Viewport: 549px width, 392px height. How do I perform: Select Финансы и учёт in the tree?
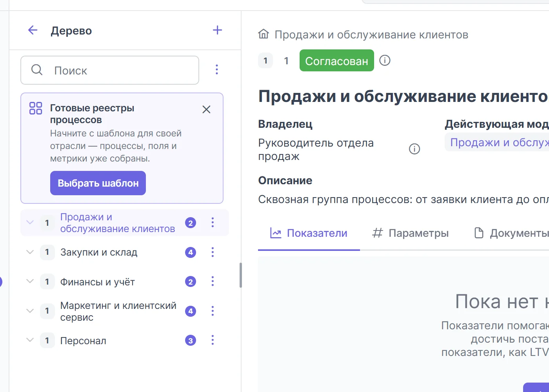[98, 282]
